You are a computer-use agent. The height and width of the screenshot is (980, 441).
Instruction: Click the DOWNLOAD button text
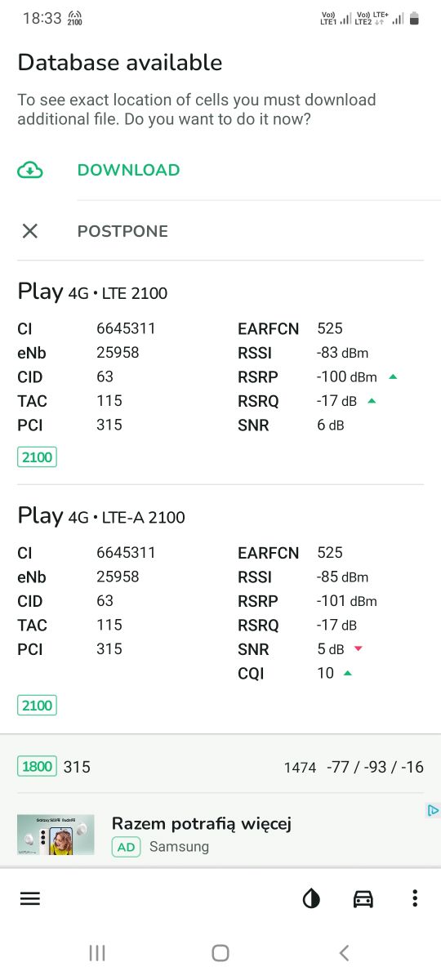(128, 170)
